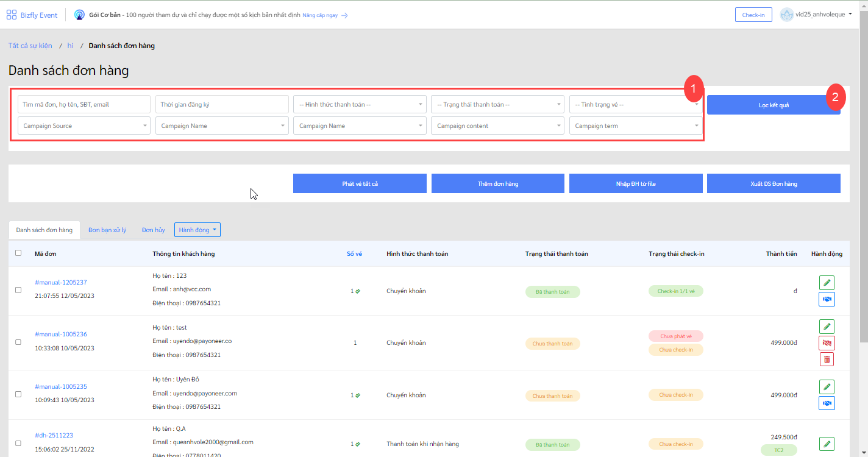Switch to Danh sách đơn hàng tab
This screenshot has height=457, width=868.
pos(44,230)
